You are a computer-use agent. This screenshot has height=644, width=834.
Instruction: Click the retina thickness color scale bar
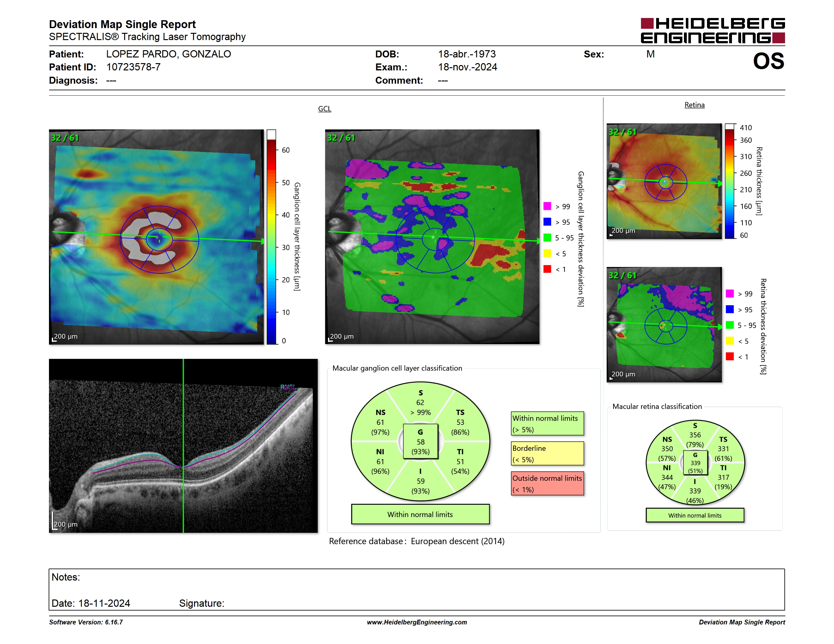tap(730, 181)
